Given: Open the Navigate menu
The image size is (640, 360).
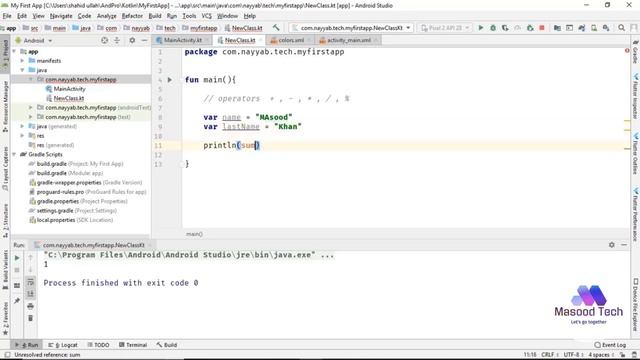Looking at the screenshot, I should coord(61,16).
